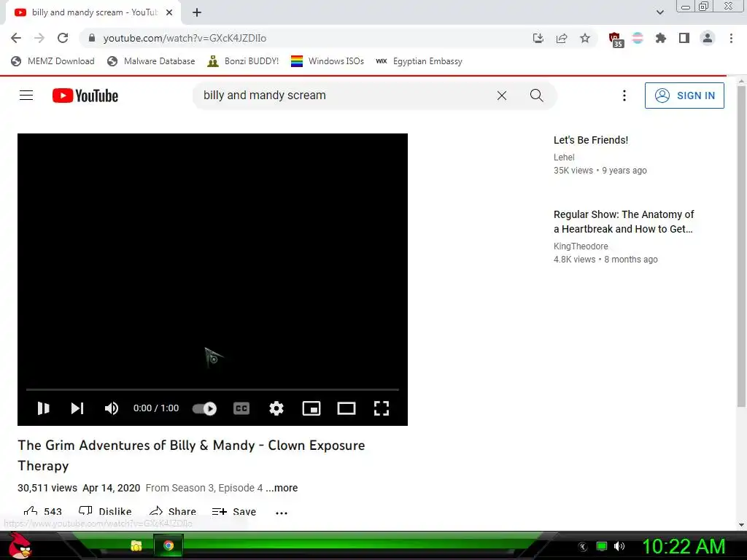Click the search magnifier button

coord(537,96)
